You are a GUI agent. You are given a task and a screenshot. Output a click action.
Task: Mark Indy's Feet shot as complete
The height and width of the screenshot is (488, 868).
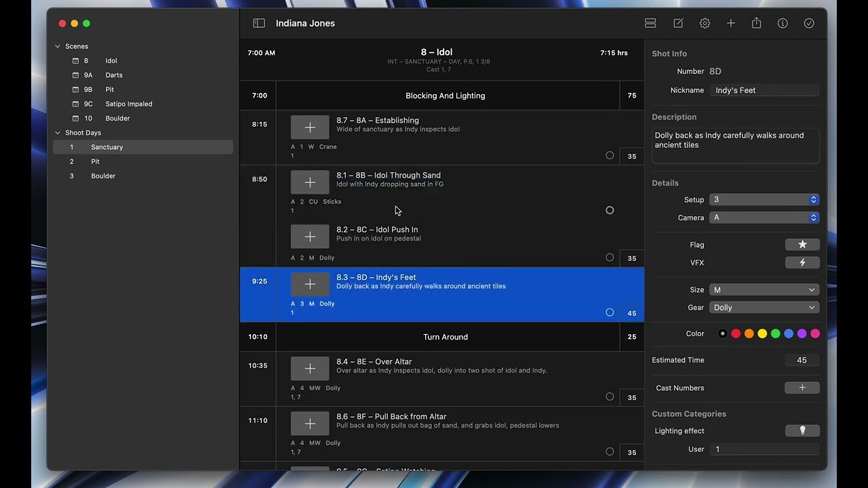point(610,312)
